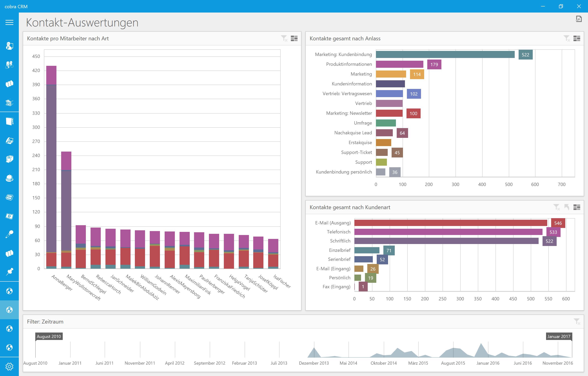Image resolution: width=588 pixels, height=376 pixels.
Task: Click drill-up arrow in Kontakte nach Kundenart panel
Action: point(566,207)
